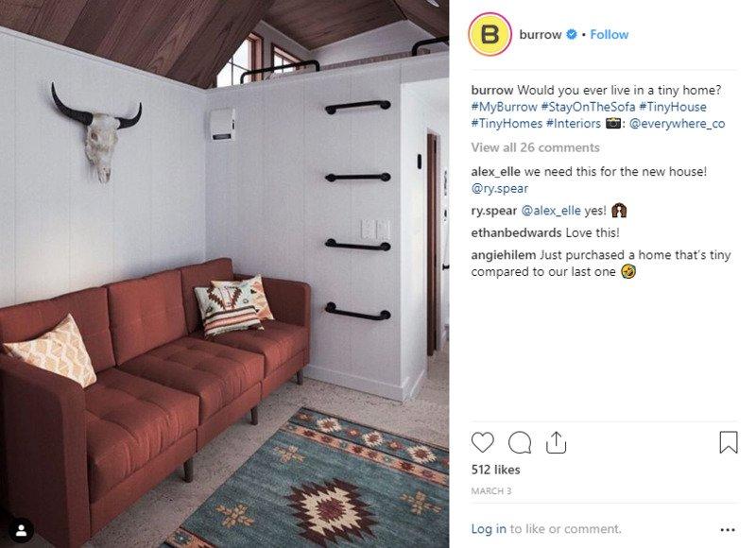Follow the burrow account
Screen dimensions: 756x548
[x=610, y=34]
